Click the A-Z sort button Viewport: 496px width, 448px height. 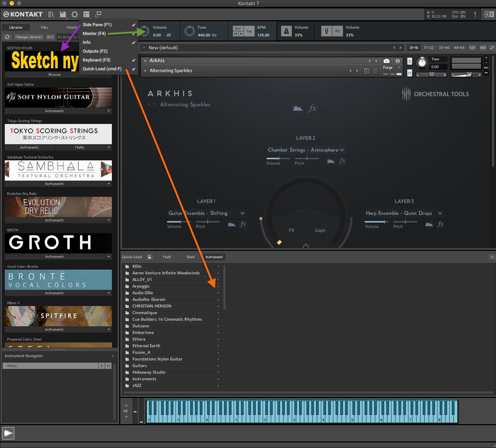point(50,37)
